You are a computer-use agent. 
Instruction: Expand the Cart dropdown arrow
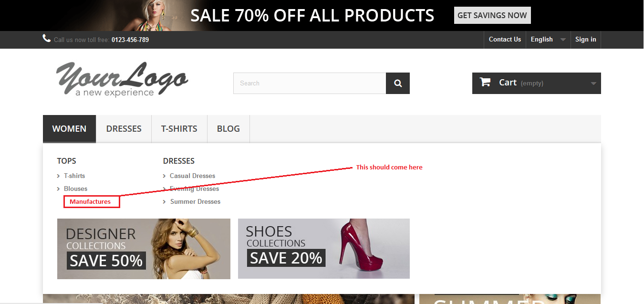(x=593, y=84)
